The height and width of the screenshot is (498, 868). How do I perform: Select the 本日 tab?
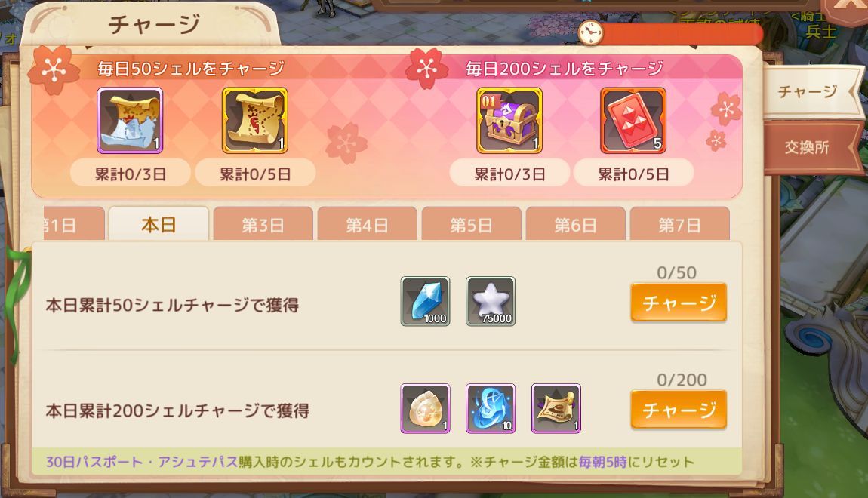click(x=159, y=223)
